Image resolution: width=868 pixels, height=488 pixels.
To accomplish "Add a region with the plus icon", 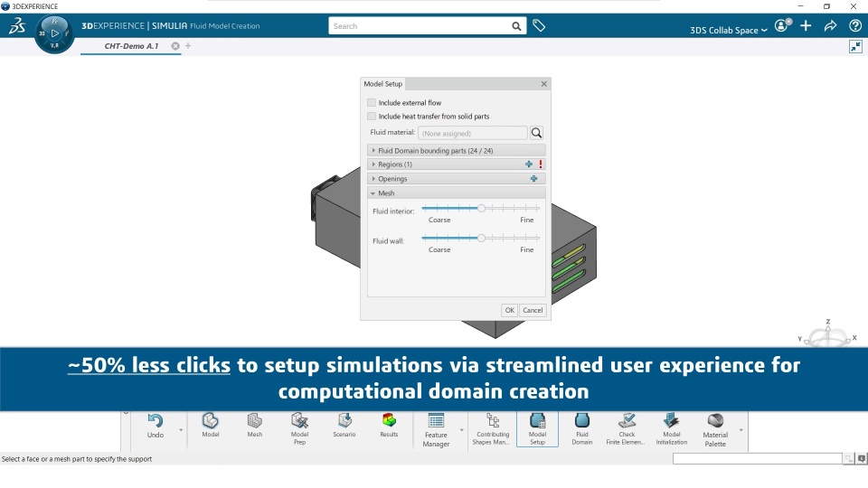I will point(529,164).
